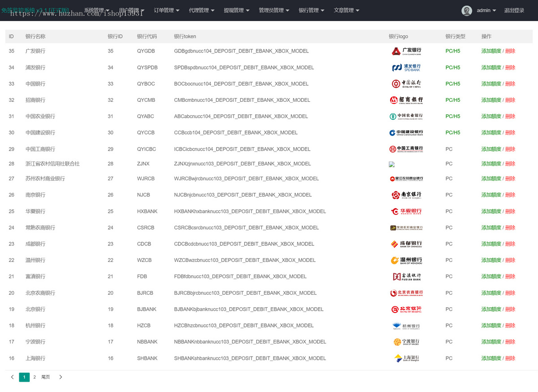Expand the 银行管理 menu
The width and height of the screenshot is (538, 392).
coord(311,10)
